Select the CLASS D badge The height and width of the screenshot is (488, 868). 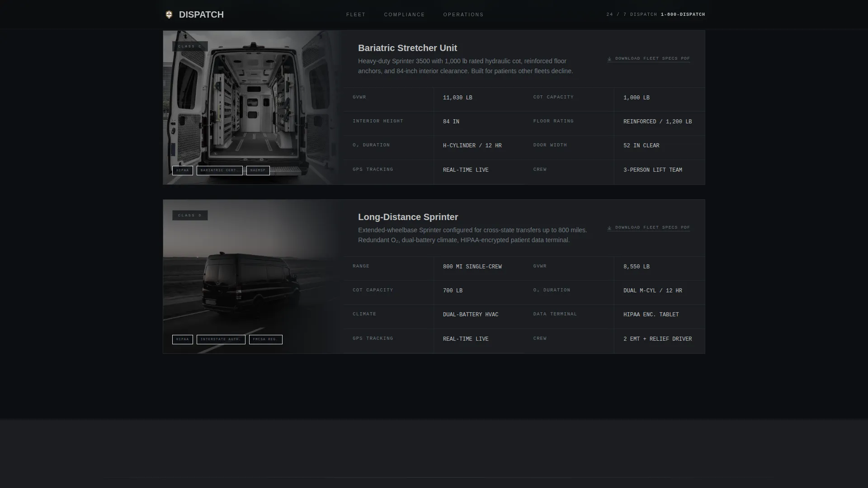pos(190,215)
